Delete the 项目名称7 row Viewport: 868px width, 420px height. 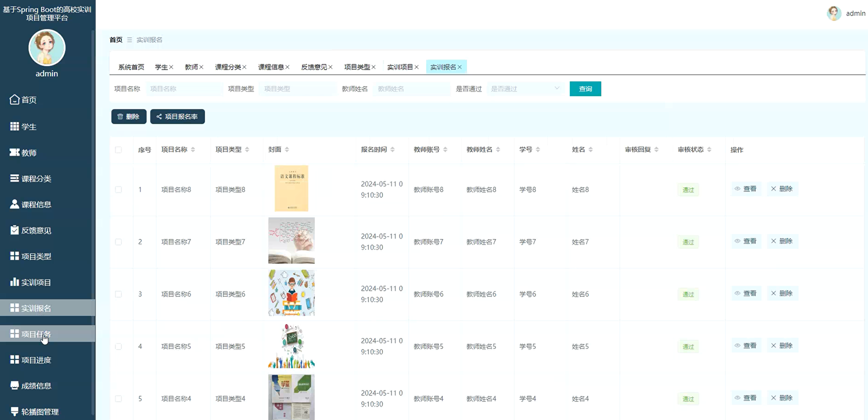point(782,241)
